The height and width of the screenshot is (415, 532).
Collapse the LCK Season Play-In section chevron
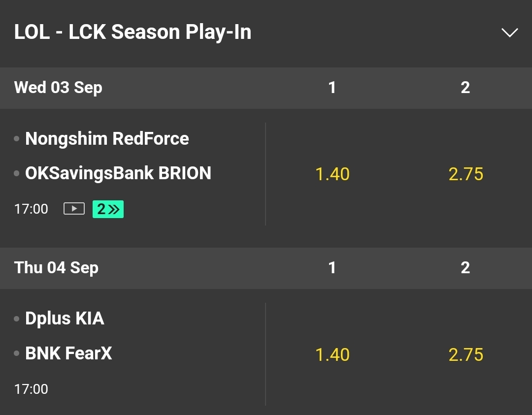[509, 32]
